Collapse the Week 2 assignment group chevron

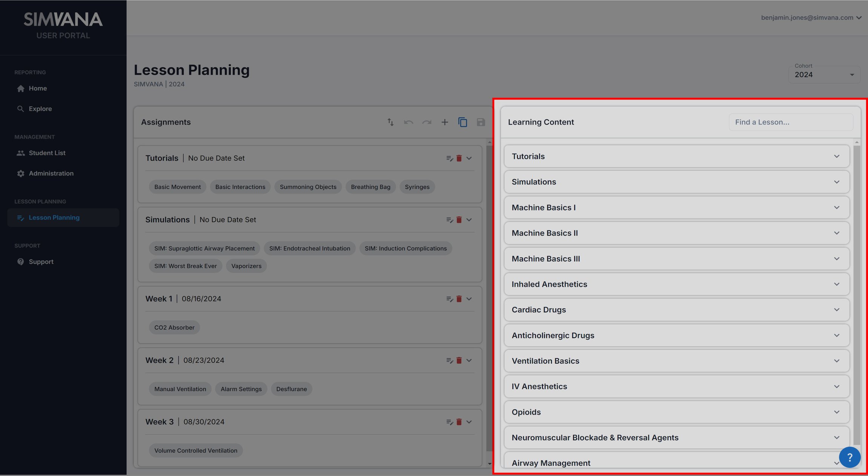(469, 360)
